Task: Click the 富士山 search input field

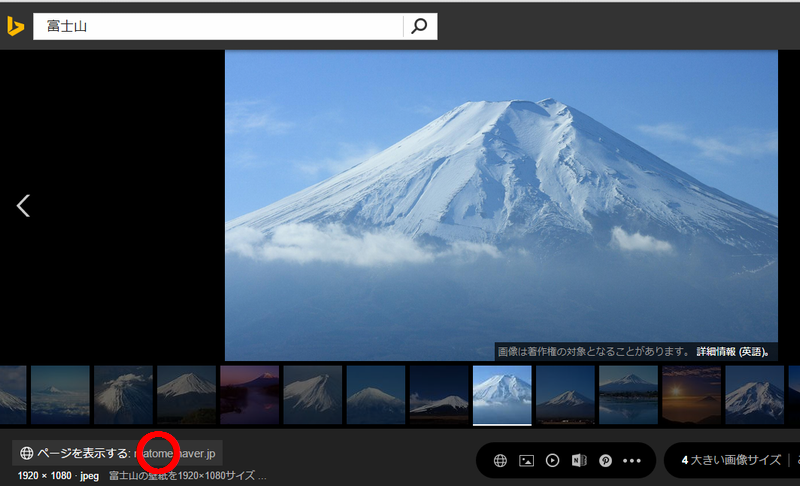Action: [x=218, y=27]
